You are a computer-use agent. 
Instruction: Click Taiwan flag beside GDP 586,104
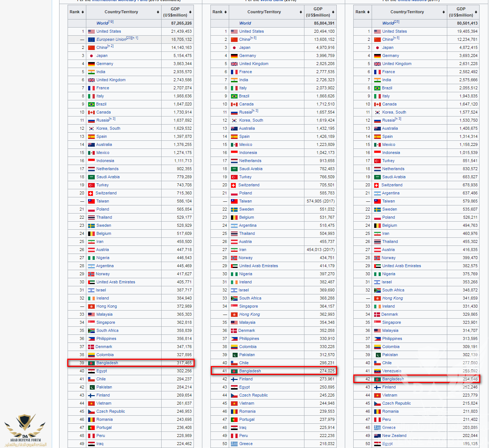pyautogui.click(x=91, y=201)
